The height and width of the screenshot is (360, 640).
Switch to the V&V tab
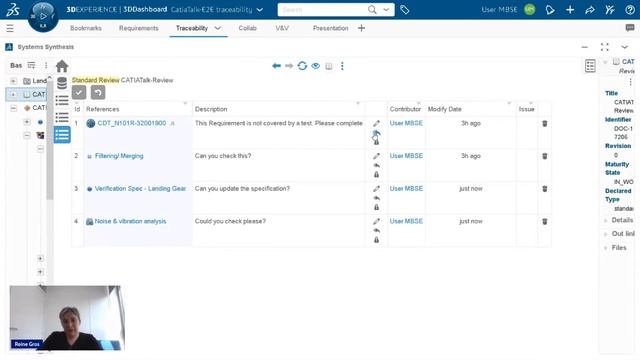coord(282,28)
